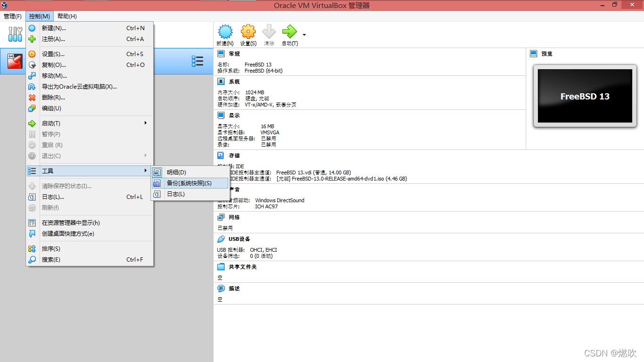Open the 管理(F) menu
Image resolution: width=644 pixels, height=362 pixels.
pos(13,16)
